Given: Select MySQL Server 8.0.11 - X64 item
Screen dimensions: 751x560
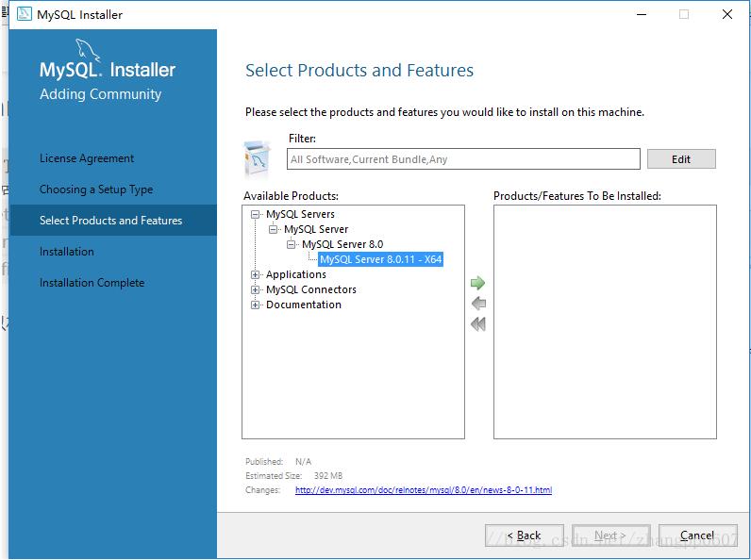Looking at the screenshot, I should [x=380, y=260].
